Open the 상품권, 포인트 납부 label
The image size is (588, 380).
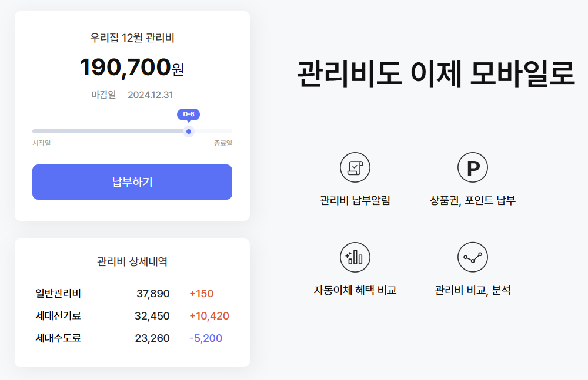[x=473, y=200]
